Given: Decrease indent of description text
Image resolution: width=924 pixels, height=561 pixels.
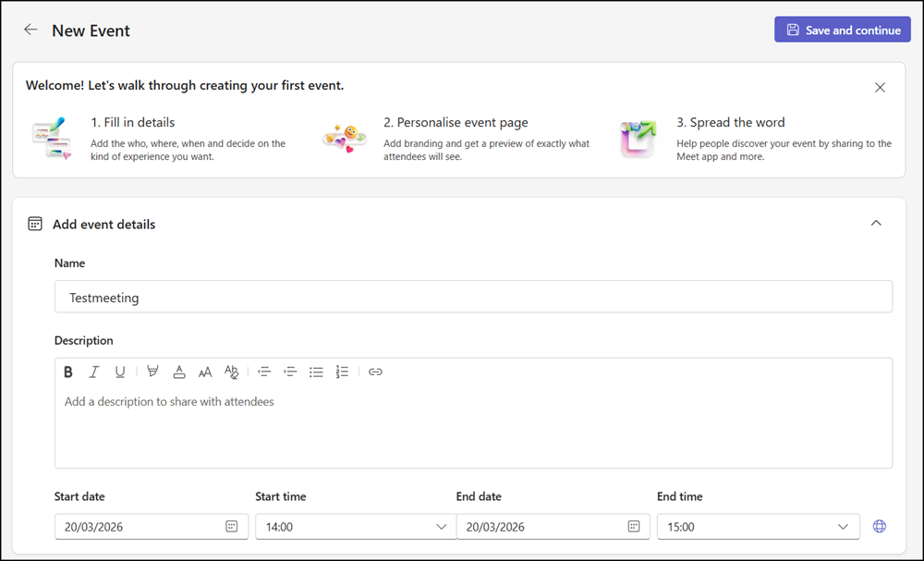Looking at the screenshot, I should [264, 372].
